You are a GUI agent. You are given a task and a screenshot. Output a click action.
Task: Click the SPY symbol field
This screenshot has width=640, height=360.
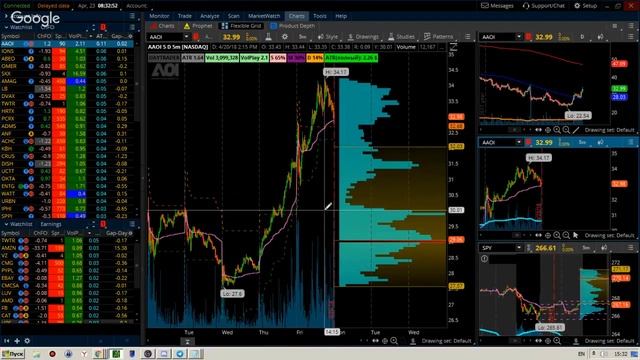click(497, 248)
